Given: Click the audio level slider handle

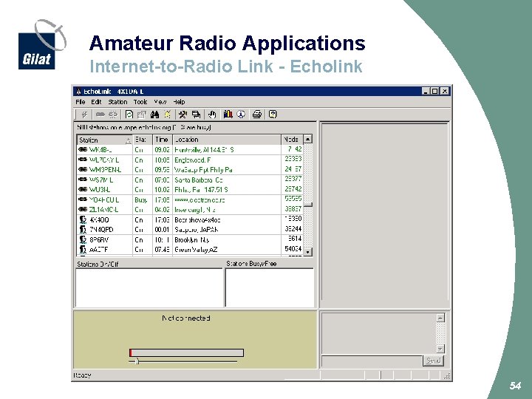Looking at the screenshot, I should pyautogui.click(x=137, y=361).
